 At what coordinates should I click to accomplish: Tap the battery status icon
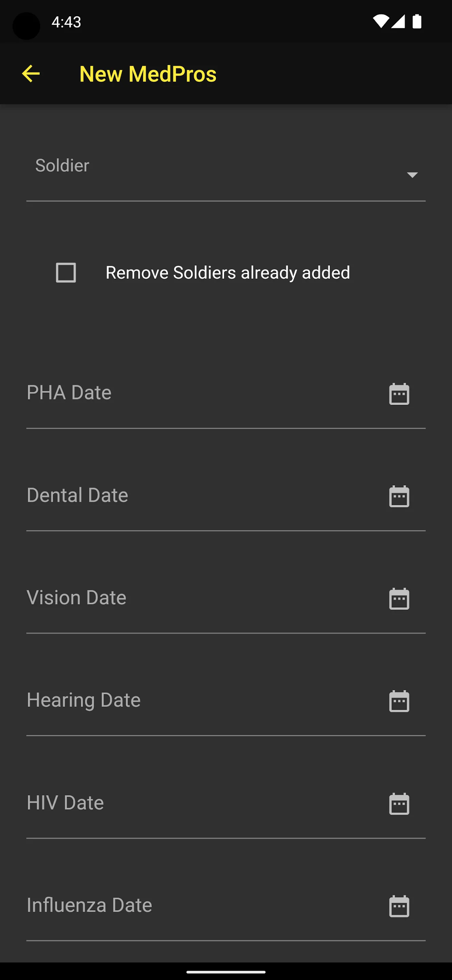pos(417,21)
